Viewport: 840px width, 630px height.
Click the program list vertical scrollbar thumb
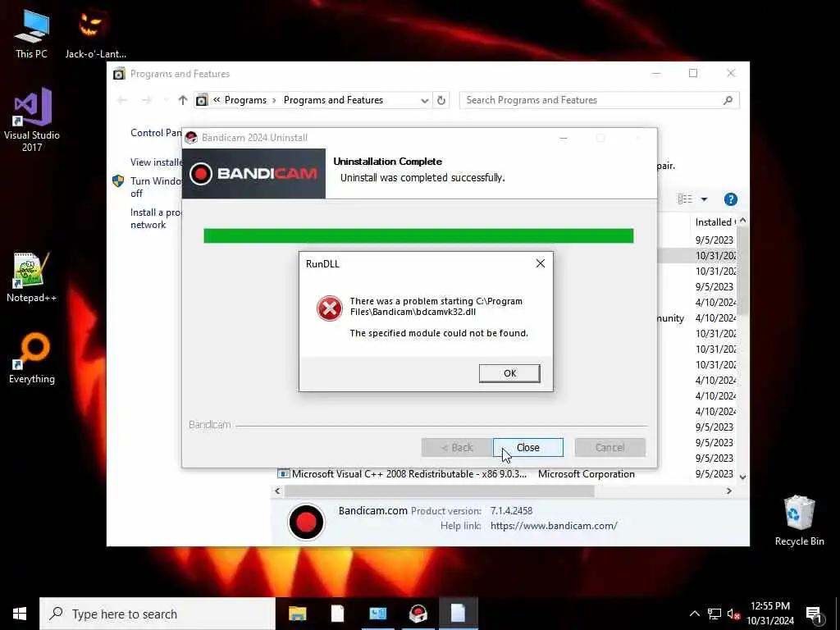tap(742, 271)
